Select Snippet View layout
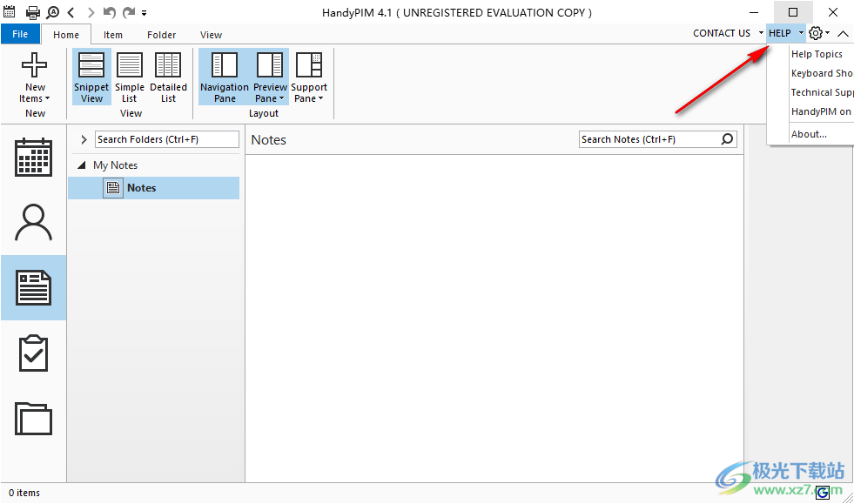854x504 pixels. point(91,77)
